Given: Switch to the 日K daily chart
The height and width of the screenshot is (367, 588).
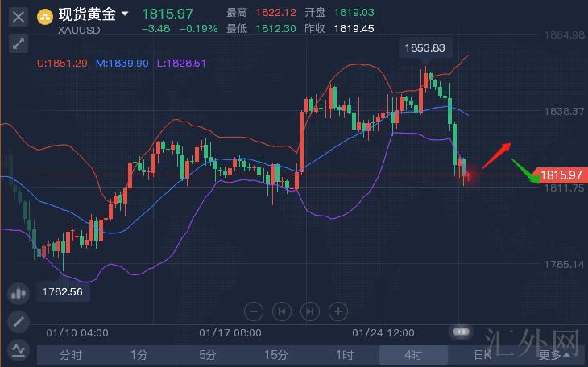Looking at the screenshot, I should click(482, 354).
